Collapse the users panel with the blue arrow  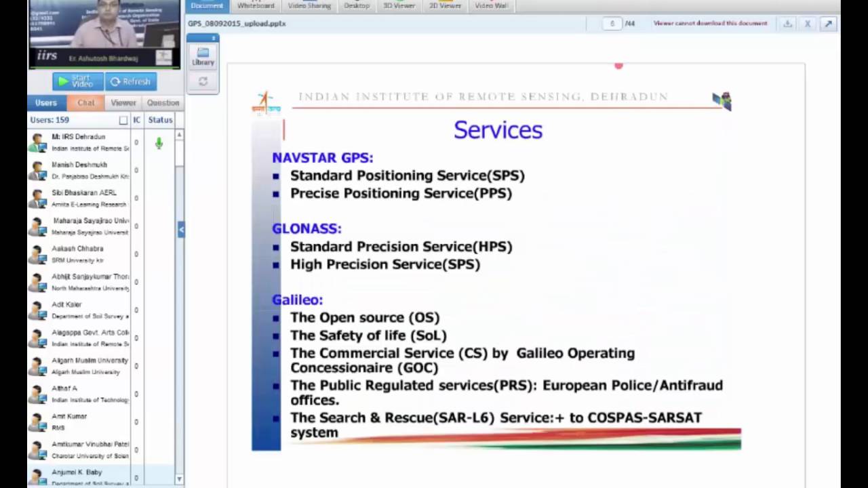(181, 230)
